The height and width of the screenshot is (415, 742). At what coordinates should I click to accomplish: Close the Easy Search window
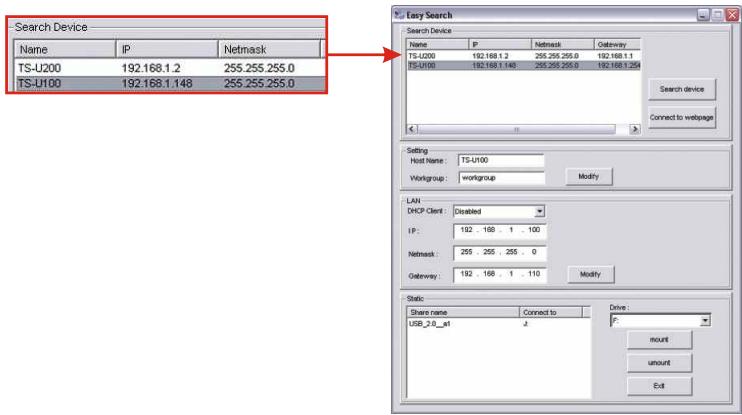click(733, 15)
